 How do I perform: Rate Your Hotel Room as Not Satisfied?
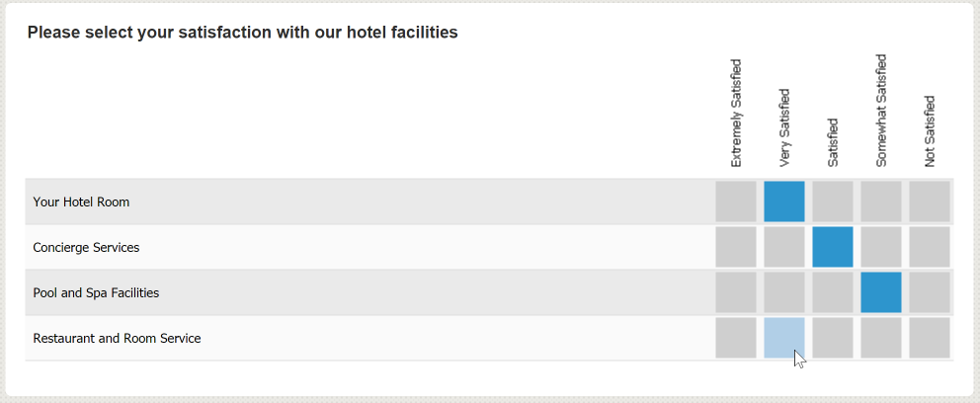(x=930, y=201)
